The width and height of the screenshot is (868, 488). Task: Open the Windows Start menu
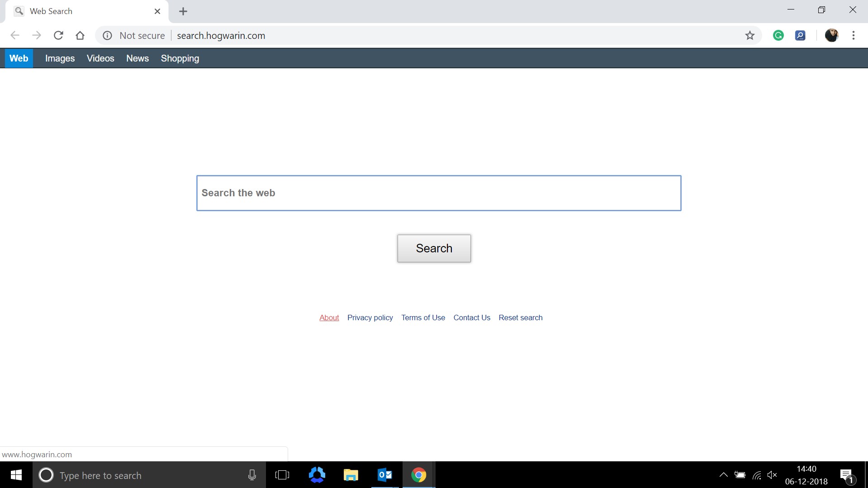tap(16, 475)
